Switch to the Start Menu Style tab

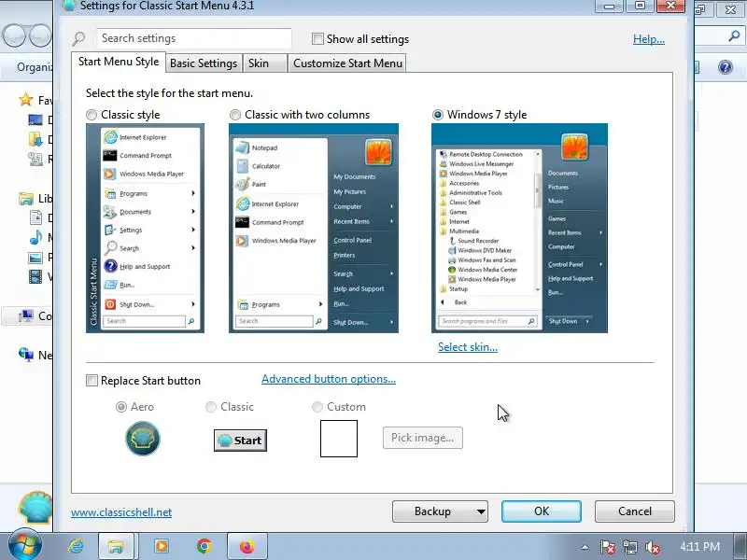(x=119, y=62)
